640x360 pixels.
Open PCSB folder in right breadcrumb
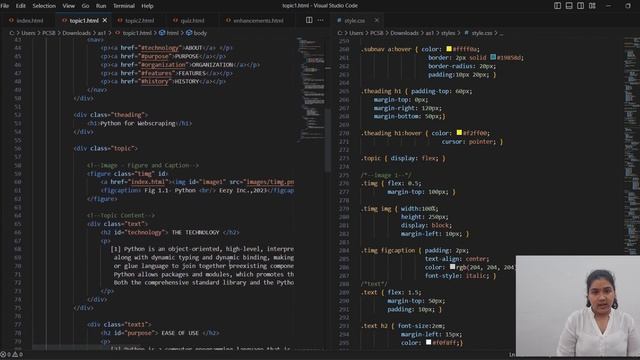tap(376, 33)
